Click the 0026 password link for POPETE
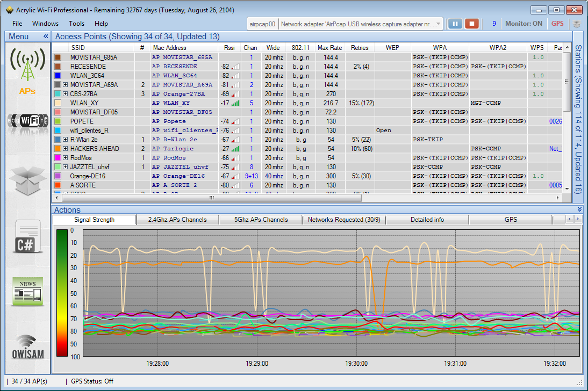Viewport: 588px width, 391px height. pyautogui.click(x=556, y=121)
